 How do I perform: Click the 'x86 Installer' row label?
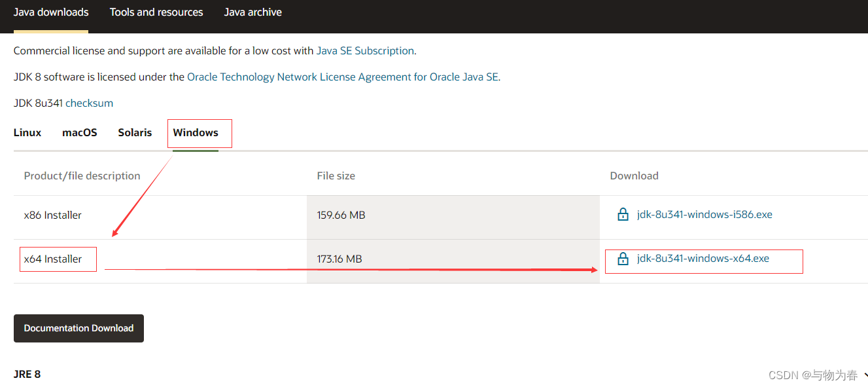point(53,215)
